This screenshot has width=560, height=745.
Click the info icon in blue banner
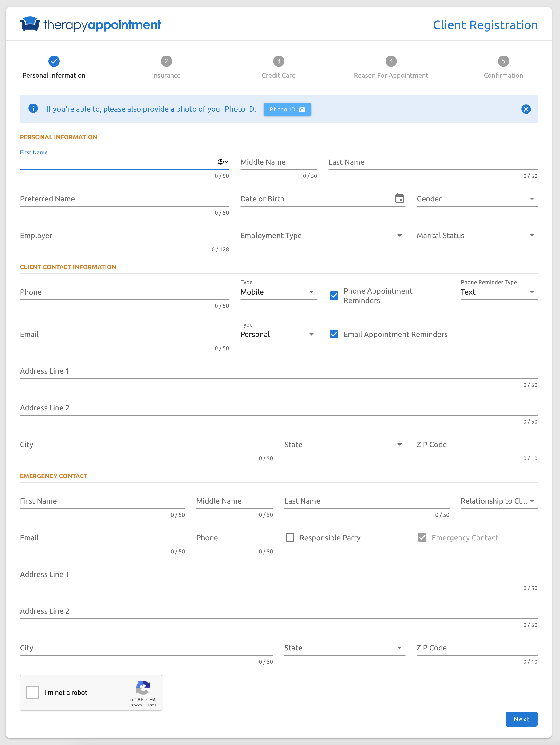pos(33,108)
